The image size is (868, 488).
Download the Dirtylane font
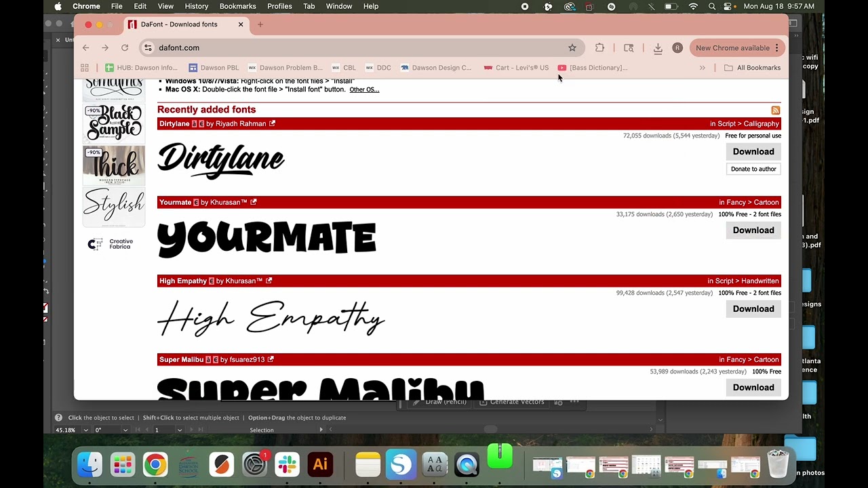753,152
